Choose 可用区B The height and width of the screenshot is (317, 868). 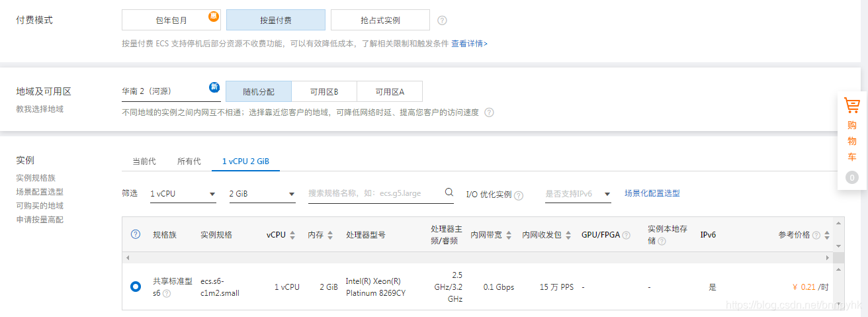click(x=324, y=91)
